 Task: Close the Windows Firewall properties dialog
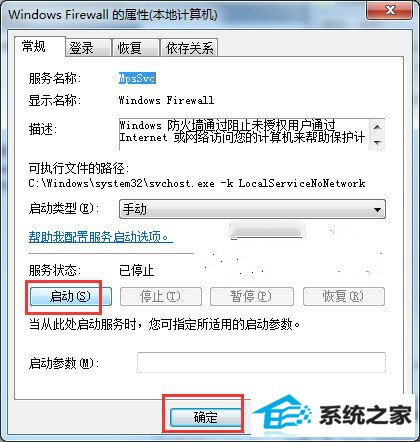coord(390,11)
